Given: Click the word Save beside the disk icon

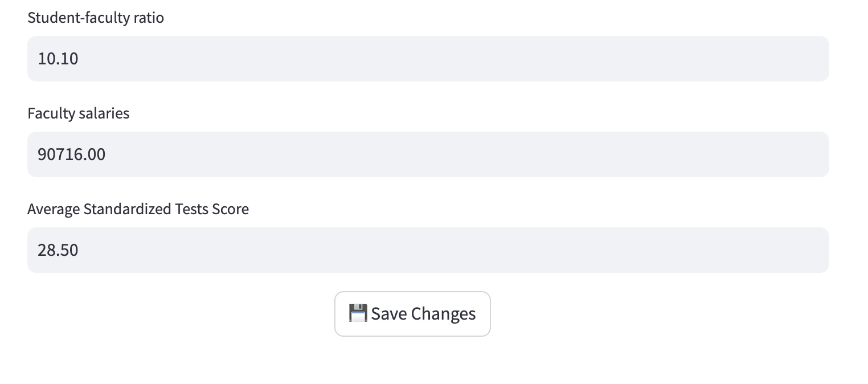Looking at the screenshot, I should point(388,313).
